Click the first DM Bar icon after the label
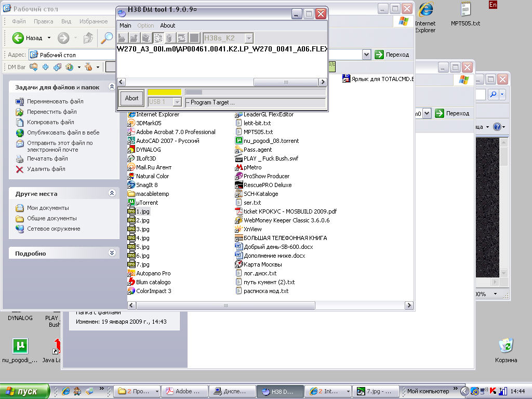 [x=34, y=67]
